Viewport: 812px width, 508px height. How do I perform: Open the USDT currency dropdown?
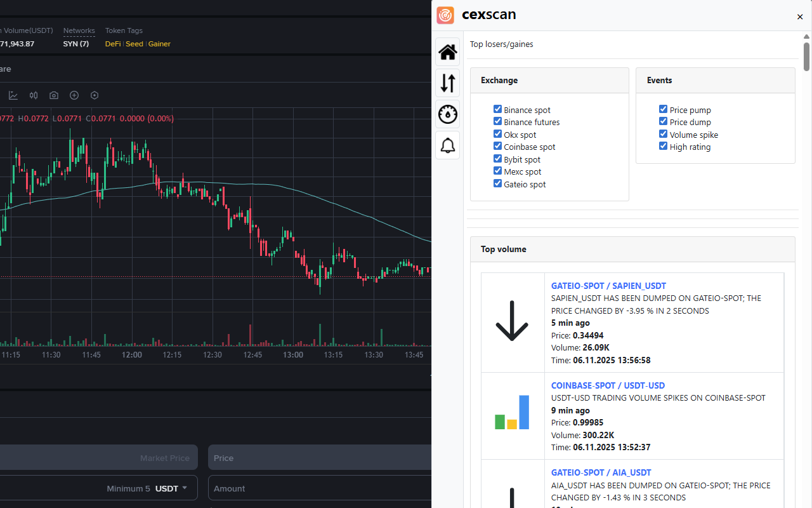click(x=171, y=488)
